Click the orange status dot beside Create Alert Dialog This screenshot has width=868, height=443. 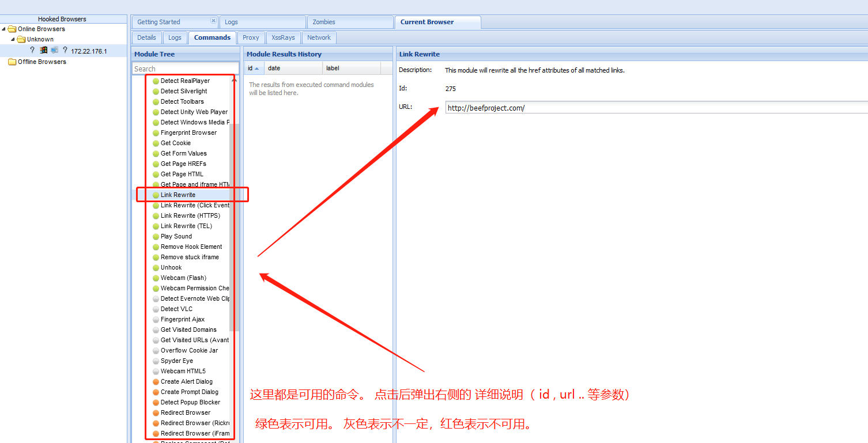[x=156, y=382]
